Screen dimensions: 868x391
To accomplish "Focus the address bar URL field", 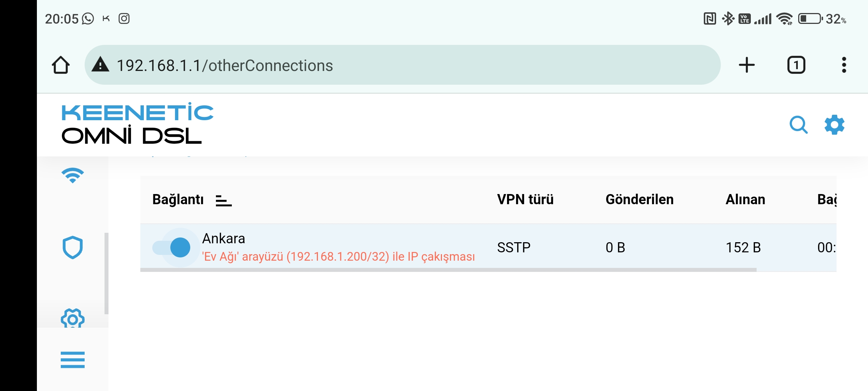I will click(x=402, y=65).
